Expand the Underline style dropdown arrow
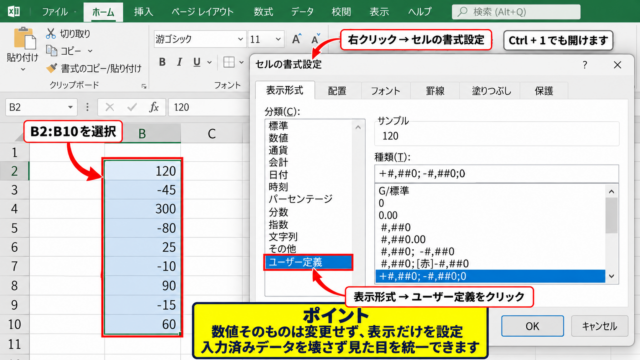 pyautogui.click(x=209, y=62)
